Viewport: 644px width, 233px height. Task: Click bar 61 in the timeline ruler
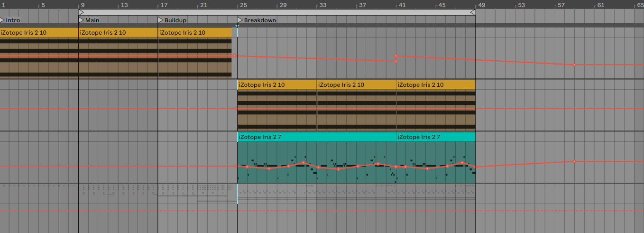(x=601, y=5)
